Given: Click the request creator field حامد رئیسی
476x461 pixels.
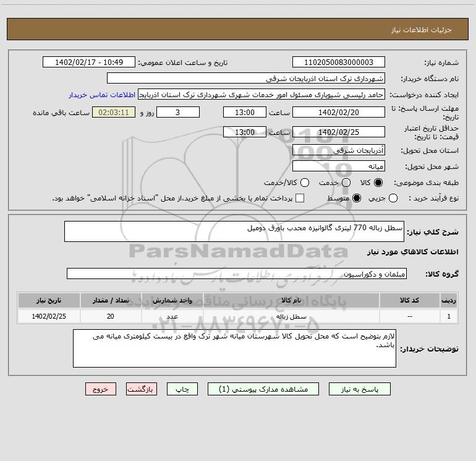Looking at the screenshot, I should [261, 95].
